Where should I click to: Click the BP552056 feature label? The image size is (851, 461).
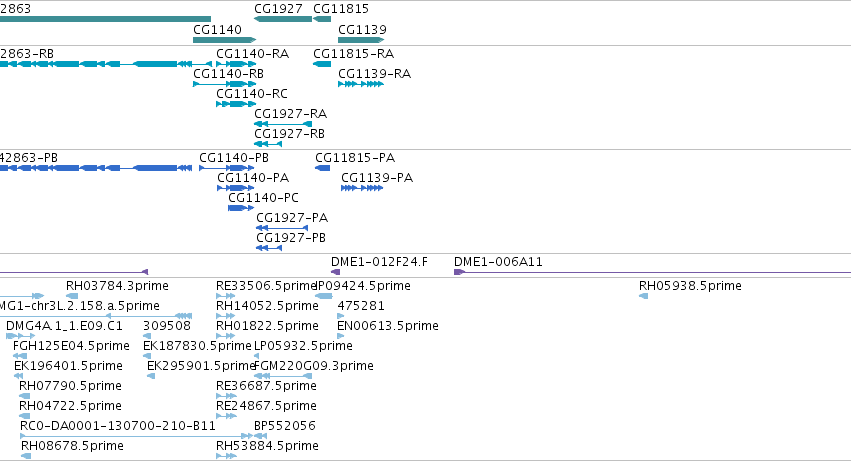[x=284, y=426]
